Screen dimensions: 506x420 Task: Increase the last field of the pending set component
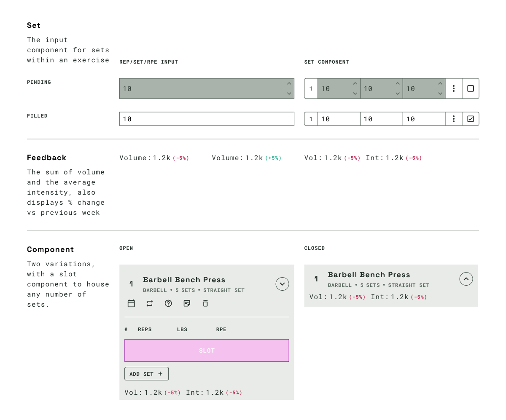(x=440, y=84)
